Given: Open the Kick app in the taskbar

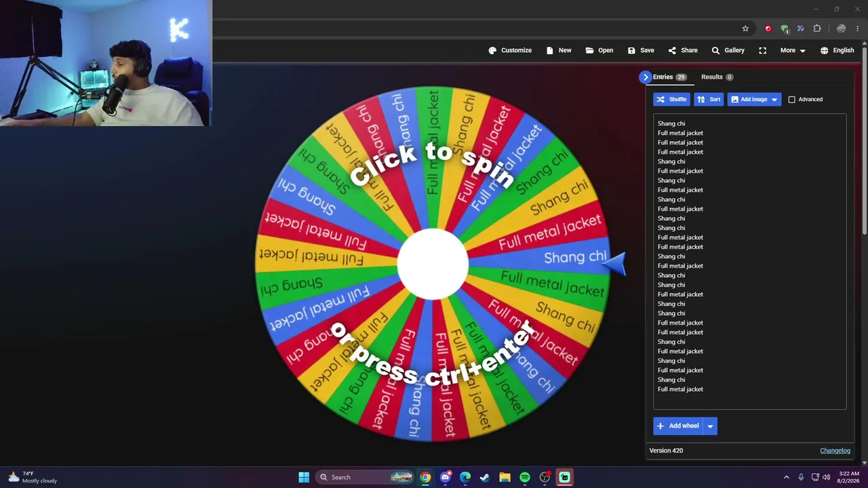Looking at the screenshot, I should [564, 477].
